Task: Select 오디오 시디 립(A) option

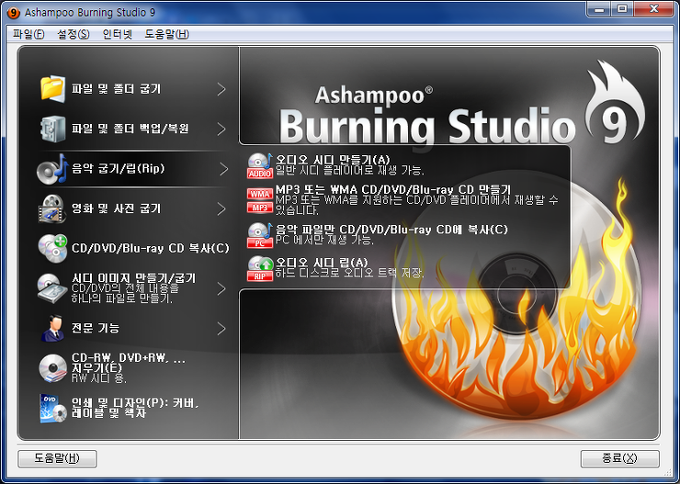Action: click(322, 262)
